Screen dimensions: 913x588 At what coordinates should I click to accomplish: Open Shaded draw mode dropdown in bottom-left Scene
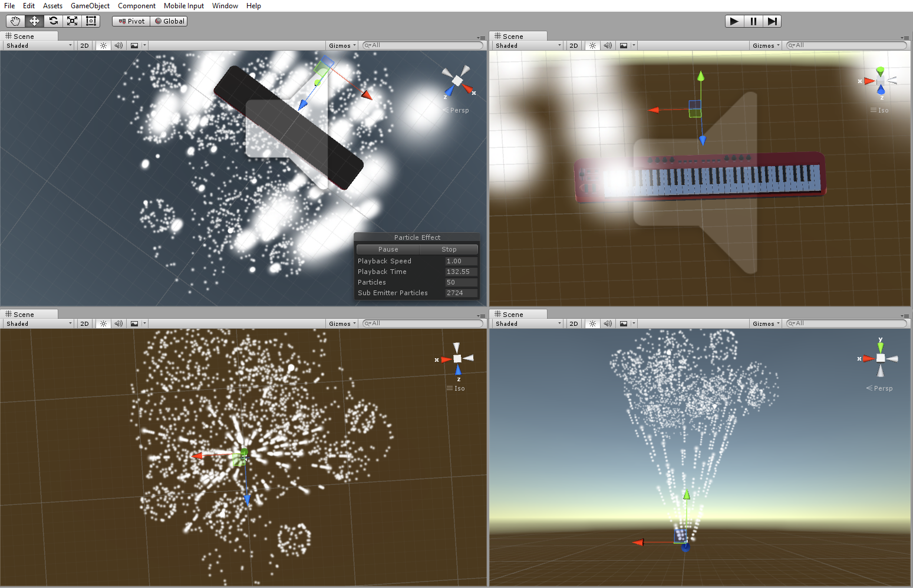click(39, 323)
